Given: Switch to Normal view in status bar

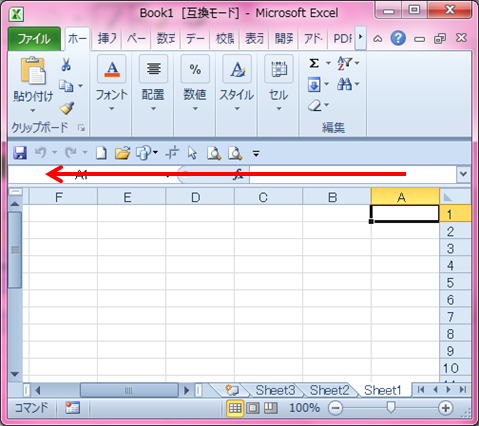Looking at the screenshot, I should [x=235, y=408].
